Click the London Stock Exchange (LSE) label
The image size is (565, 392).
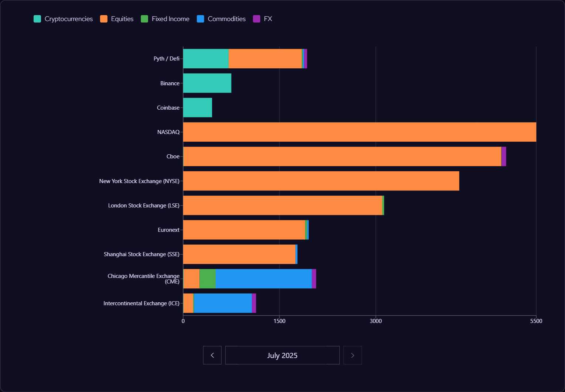click(144, 206)
